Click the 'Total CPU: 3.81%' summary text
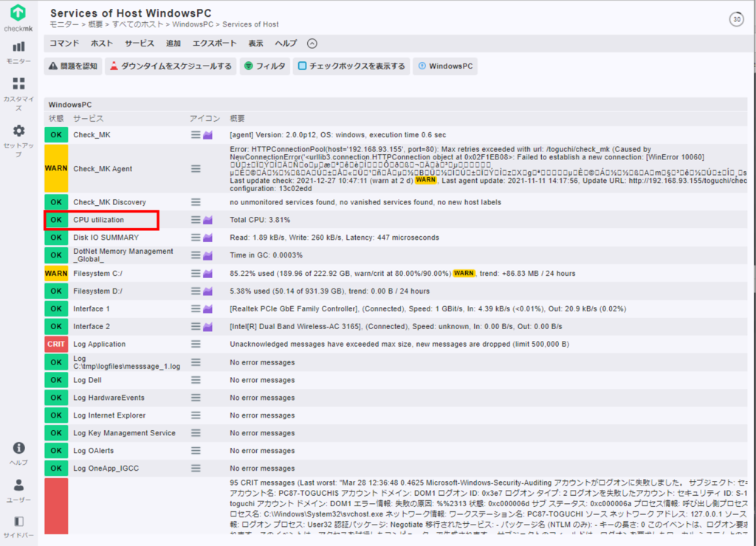The height and width of the screenshot is (546, 756). pos(260,220)
